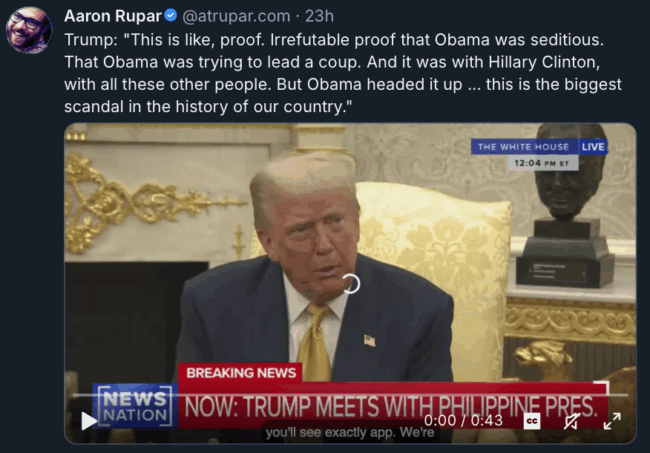Seek along the video progress bar
Image resolution: width=650 pixels, height=453 pixels.
pyautogui.click(x=350, y=395)
